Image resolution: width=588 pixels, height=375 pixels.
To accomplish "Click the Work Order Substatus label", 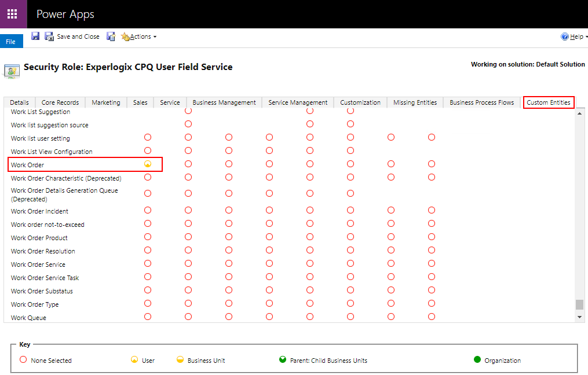I will [42, 291].
